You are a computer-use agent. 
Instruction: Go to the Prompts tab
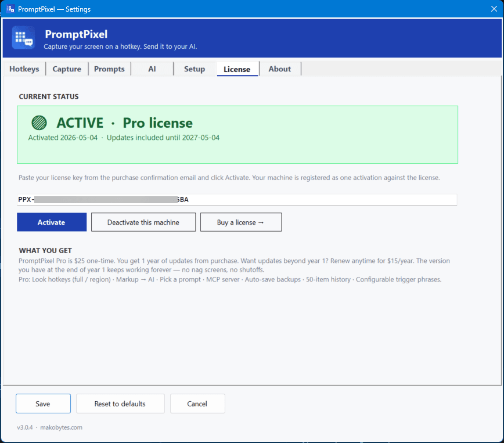pos(109,69)
